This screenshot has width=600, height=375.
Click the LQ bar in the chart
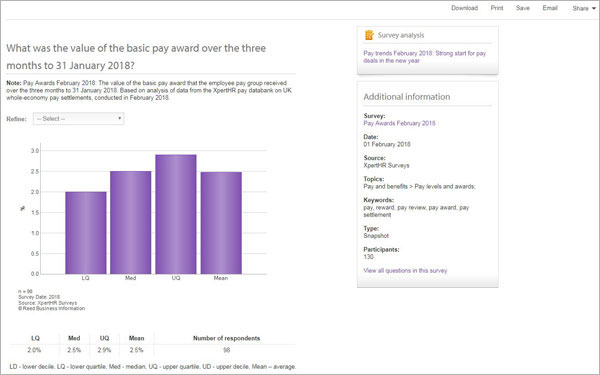point(86,233)
